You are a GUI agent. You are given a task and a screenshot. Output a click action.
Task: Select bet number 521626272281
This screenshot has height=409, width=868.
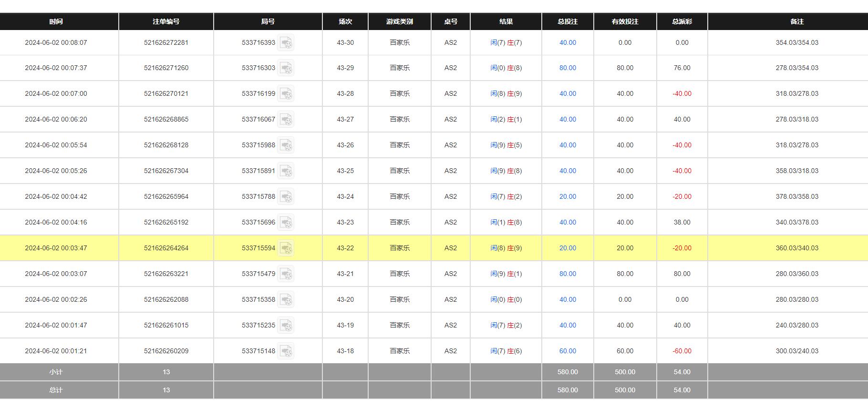coord(166,42)
